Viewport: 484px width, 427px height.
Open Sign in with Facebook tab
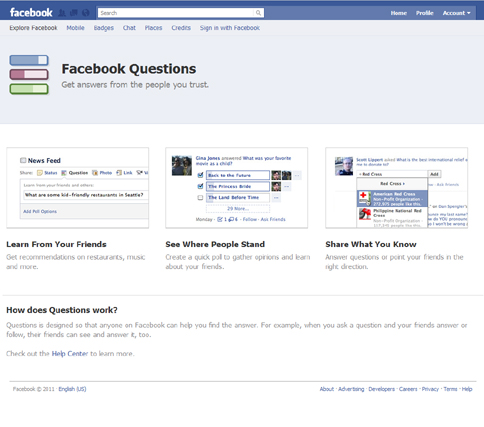click(230, 28)
